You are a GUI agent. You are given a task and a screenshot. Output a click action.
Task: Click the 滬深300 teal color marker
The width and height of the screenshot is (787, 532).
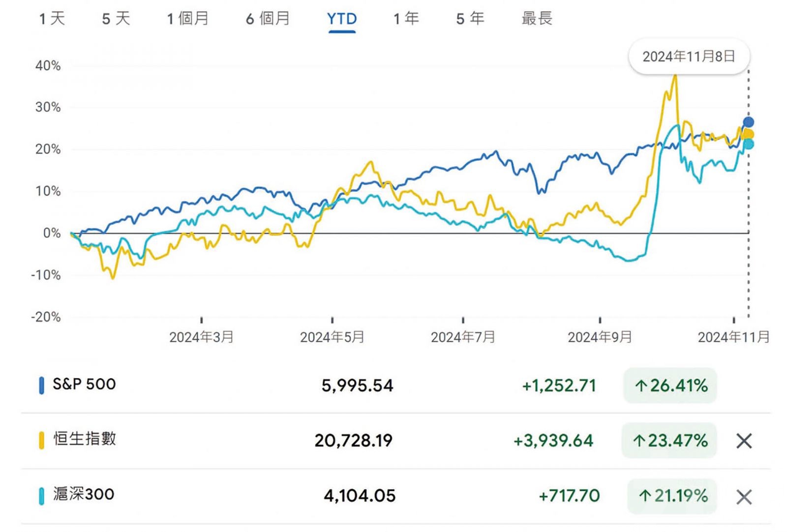pyautogui.click(x=42, y=496)
